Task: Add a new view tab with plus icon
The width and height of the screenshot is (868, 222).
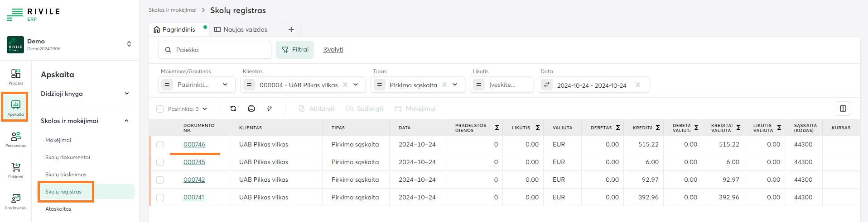Action: click(291, 29)
